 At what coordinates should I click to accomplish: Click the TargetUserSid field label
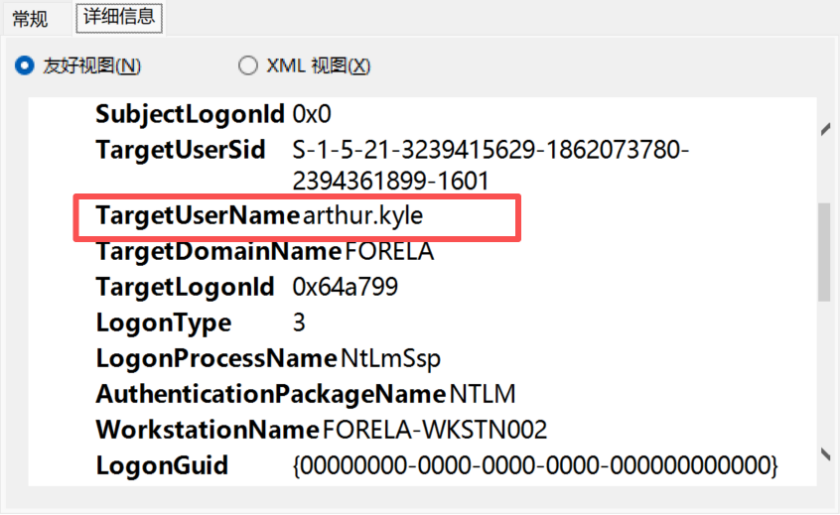(x=181, y=150)
